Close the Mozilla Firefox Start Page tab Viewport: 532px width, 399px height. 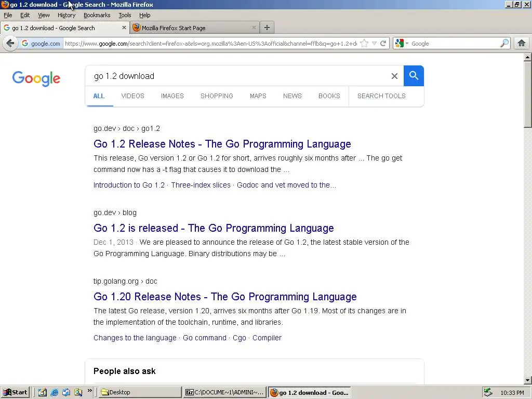coord(254,28)
